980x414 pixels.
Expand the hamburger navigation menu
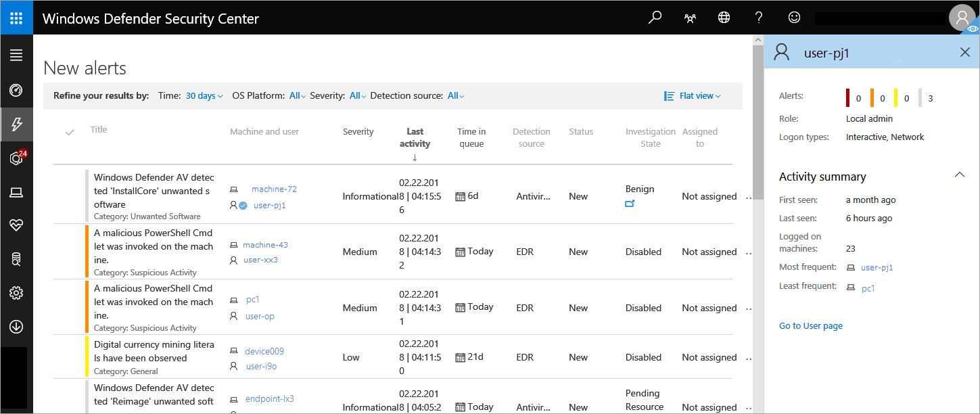click(x=16, y=55)
